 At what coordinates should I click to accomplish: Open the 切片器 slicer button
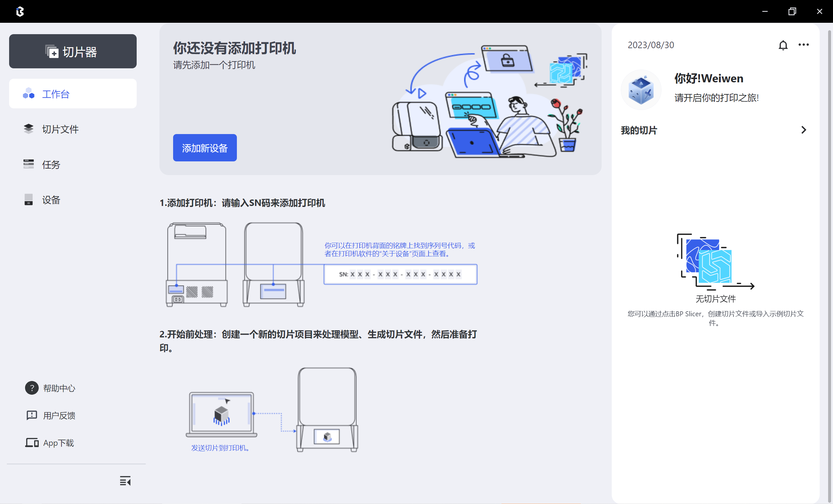coord(73,51)
